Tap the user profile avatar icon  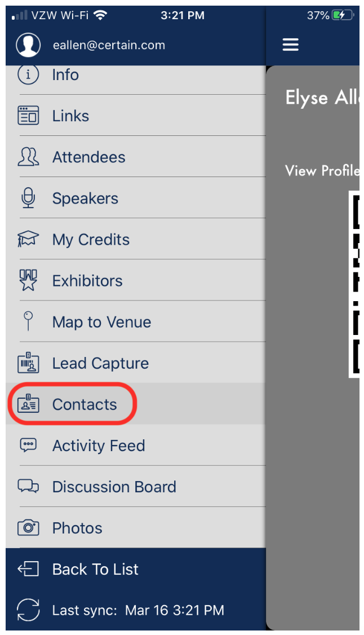click(x=28, y=45)
